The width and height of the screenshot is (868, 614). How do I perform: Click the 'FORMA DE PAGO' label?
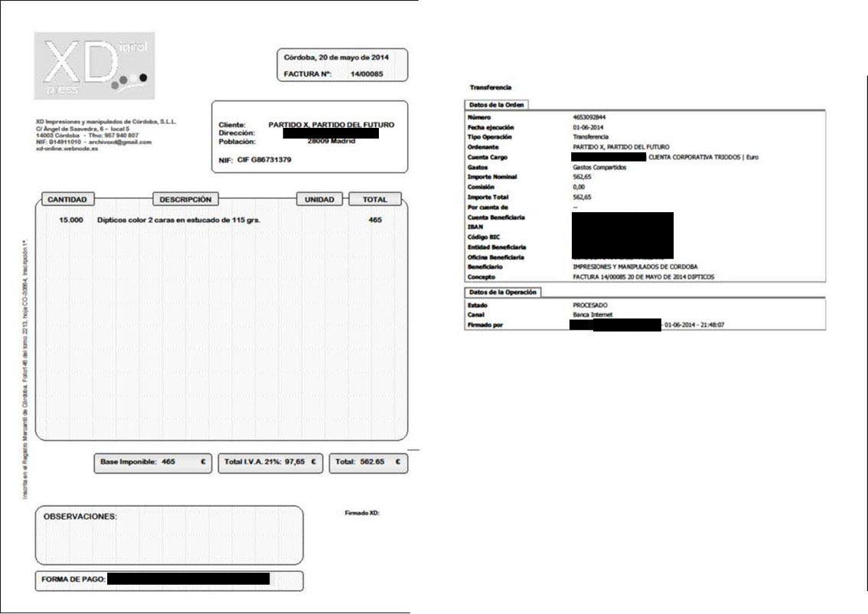(73, 580)
